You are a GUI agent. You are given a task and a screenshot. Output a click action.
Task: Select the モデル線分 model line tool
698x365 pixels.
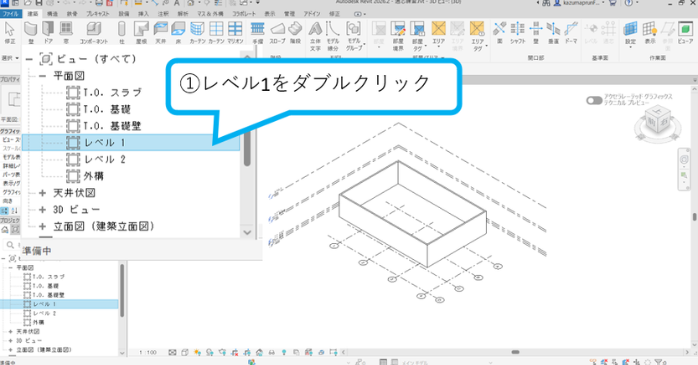tap(333, 36)
